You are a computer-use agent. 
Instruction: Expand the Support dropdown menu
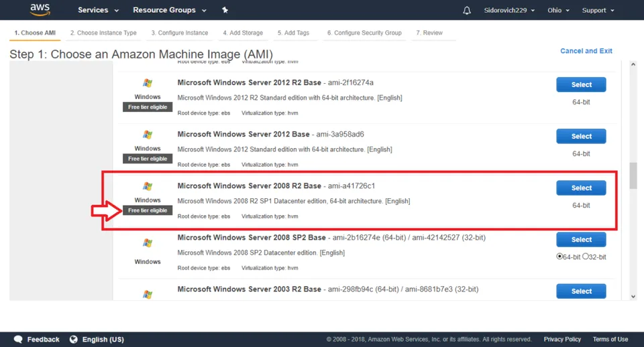(598, 10)
